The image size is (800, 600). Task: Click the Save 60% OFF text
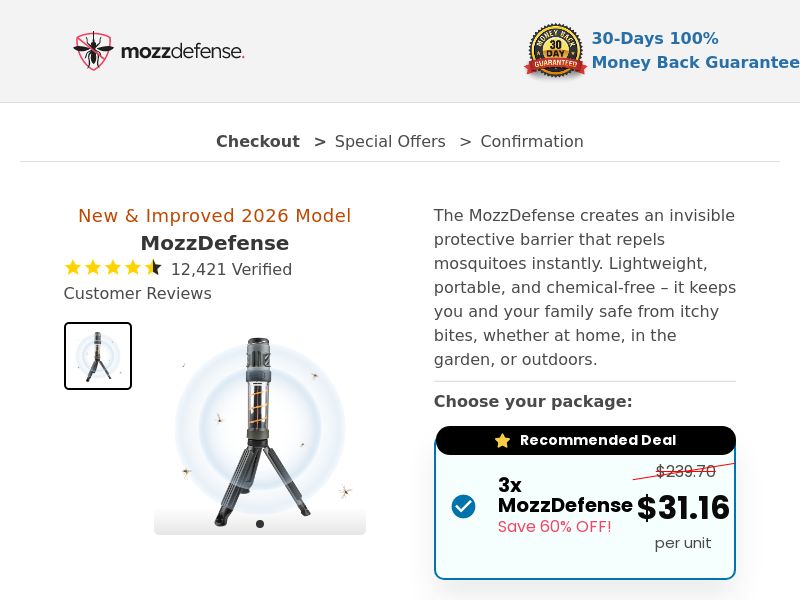pyautogui.click(x=555, y=526)
